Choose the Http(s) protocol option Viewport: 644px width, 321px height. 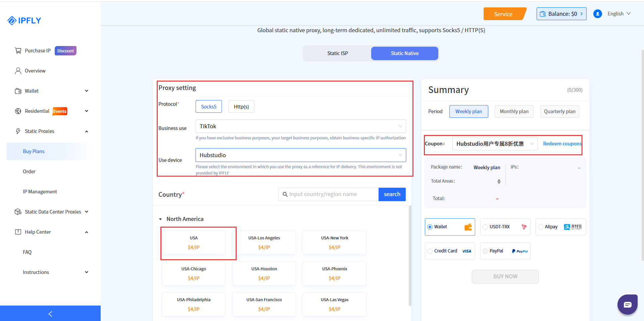coord(241,106)
